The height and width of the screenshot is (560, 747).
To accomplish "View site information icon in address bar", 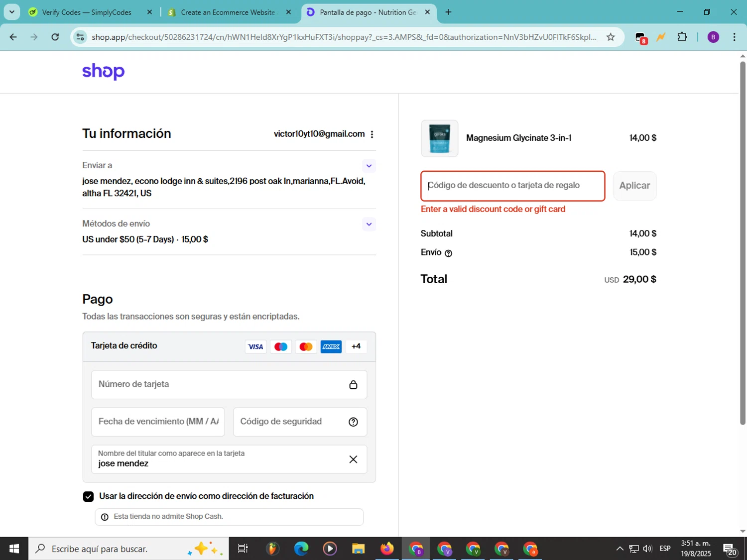I will (x=80, y=37).
